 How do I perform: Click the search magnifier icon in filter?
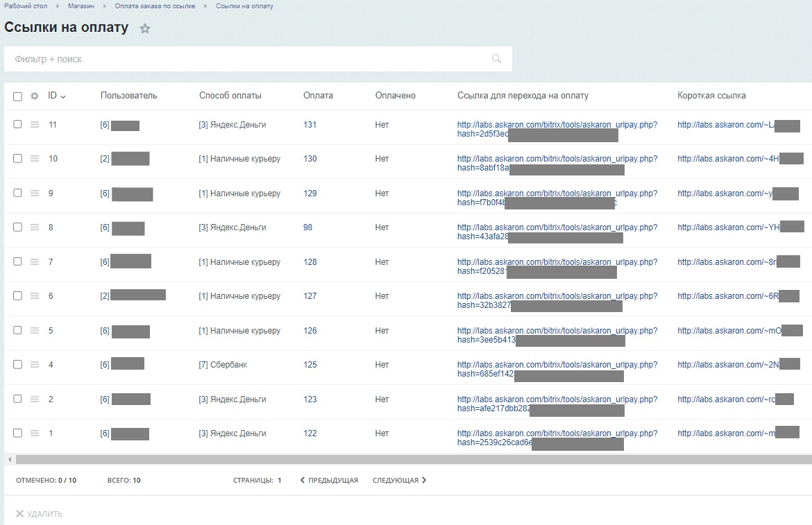click(496, 59)
